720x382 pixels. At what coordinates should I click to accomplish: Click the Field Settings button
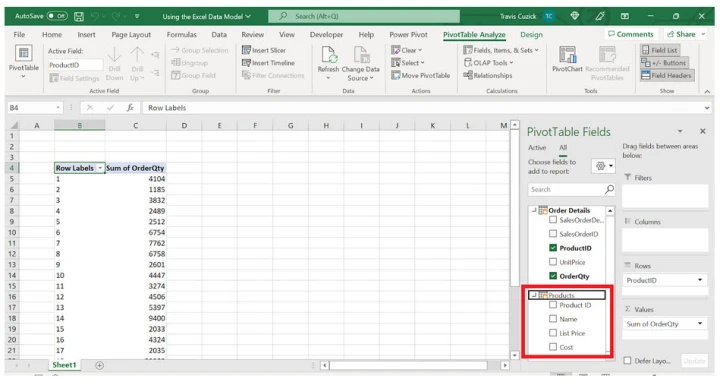click(74, 78)
